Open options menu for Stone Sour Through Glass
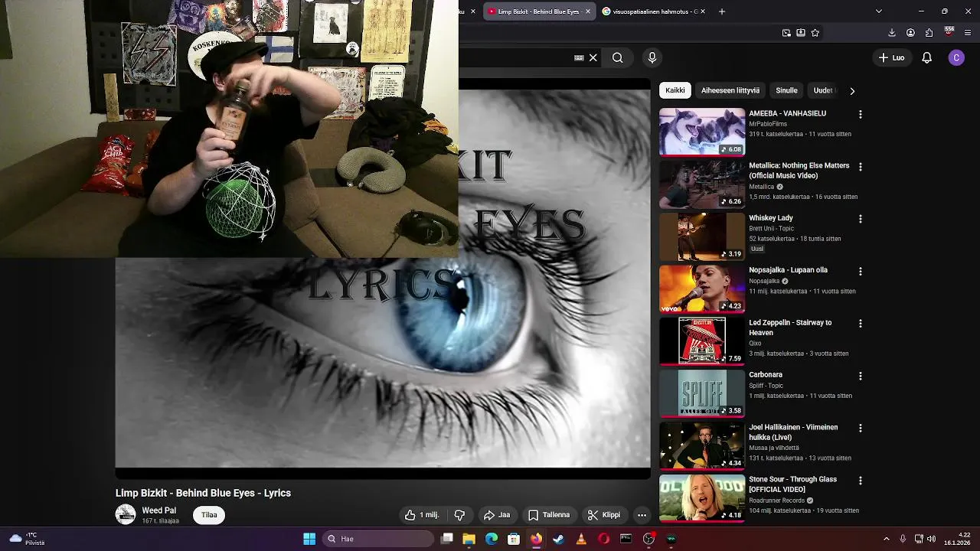 pyautogui.click(x=860, y=480)
